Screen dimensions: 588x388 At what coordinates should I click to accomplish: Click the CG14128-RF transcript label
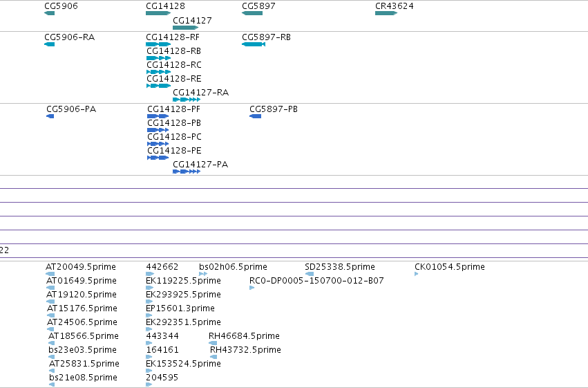click(x=173, y=37)
